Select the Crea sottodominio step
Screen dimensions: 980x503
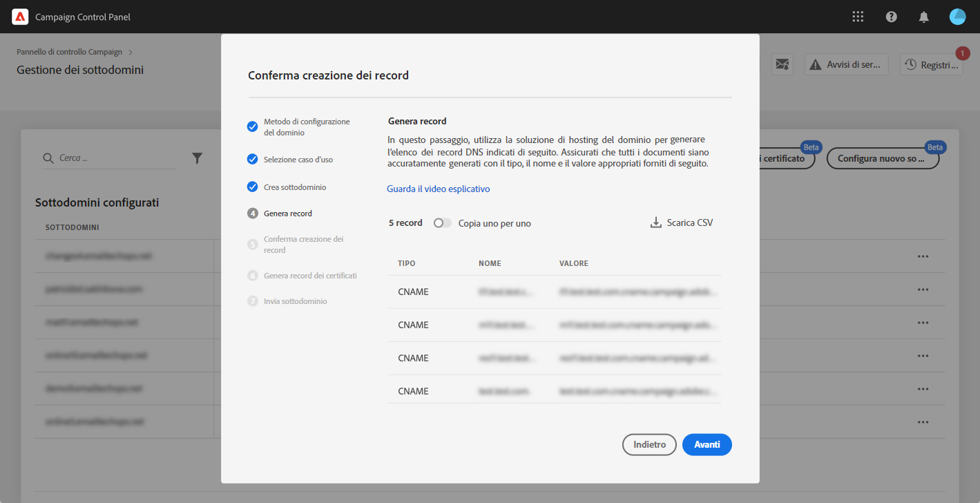pyautogui.click(x=294, y=187)
